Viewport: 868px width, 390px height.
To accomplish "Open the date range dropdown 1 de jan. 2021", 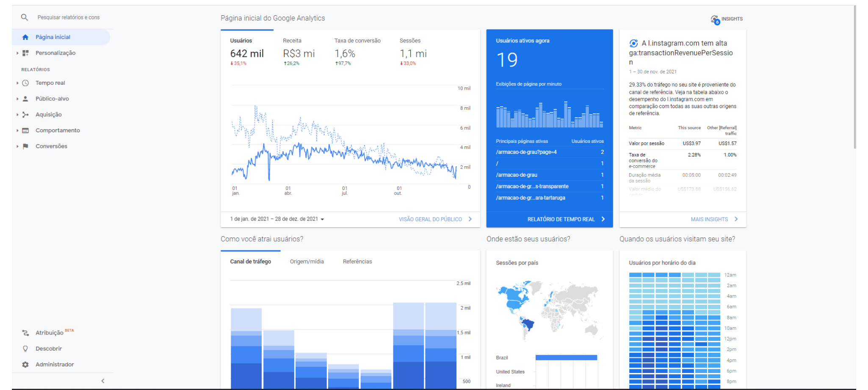I will tap(277, 219).
